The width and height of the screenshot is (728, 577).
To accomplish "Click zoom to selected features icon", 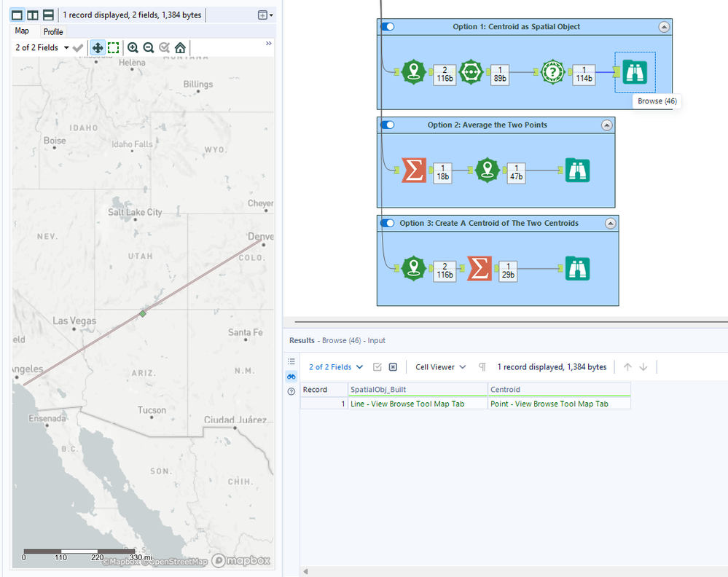I will click(165, 47).
